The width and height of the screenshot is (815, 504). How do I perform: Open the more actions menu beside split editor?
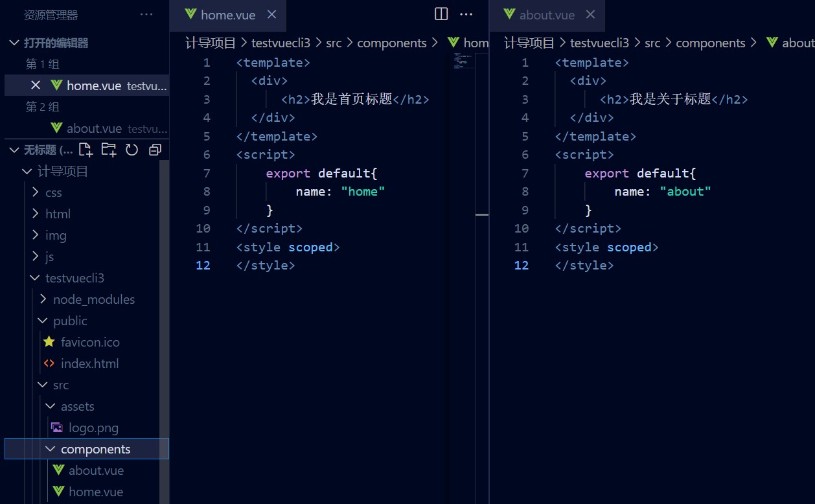click(466, 14)
